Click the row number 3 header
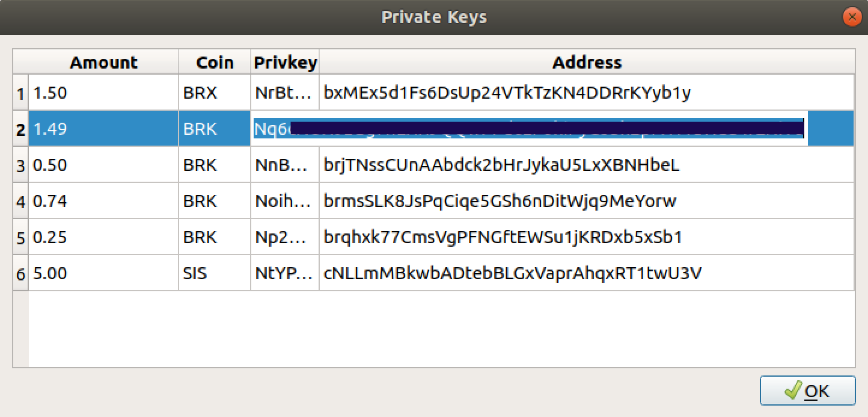 (x=20, y=164)
